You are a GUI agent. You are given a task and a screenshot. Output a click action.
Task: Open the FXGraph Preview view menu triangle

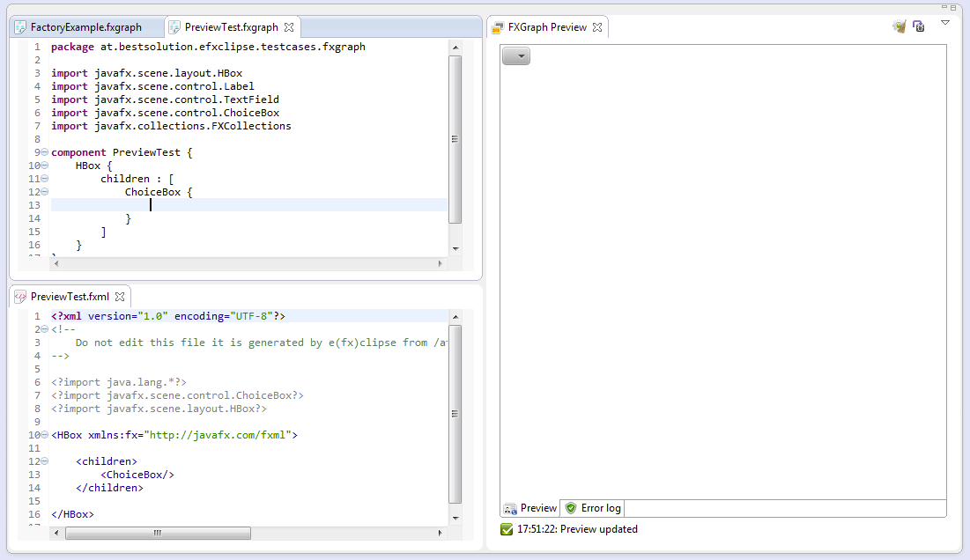pos(945,23)
